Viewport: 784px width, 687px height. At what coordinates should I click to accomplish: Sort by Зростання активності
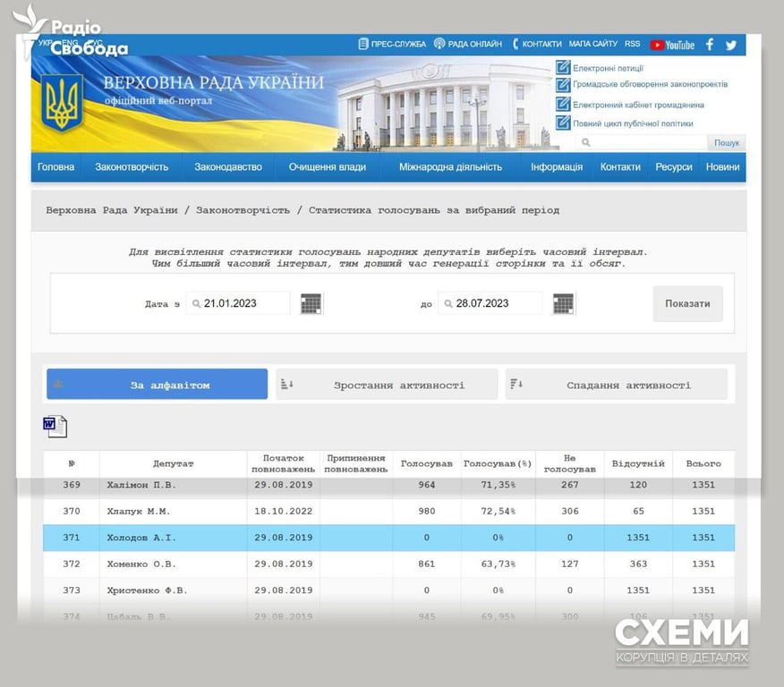(387, 385)
